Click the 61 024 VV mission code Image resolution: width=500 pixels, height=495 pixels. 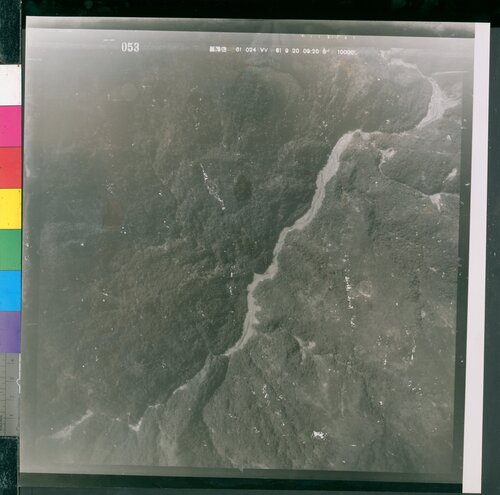click(252, 50)
